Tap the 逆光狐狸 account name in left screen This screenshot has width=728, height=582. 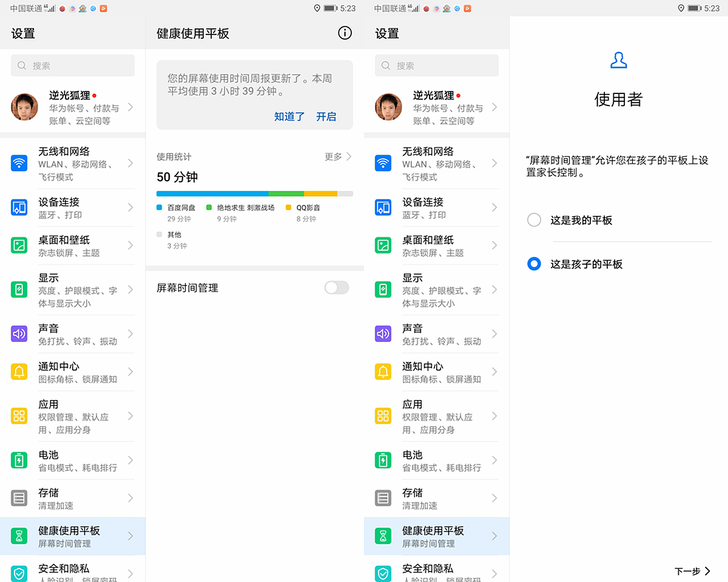(x=70, y=95)
